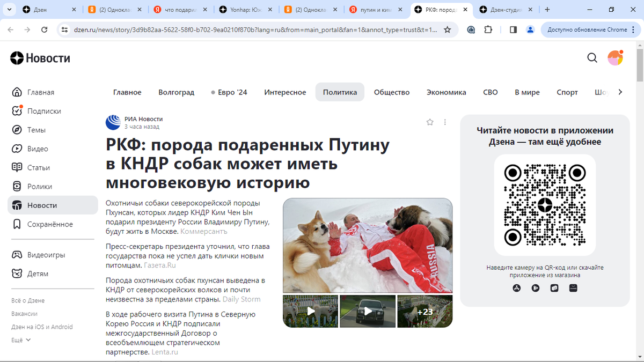Select the Главное category tab

(127, 92)
